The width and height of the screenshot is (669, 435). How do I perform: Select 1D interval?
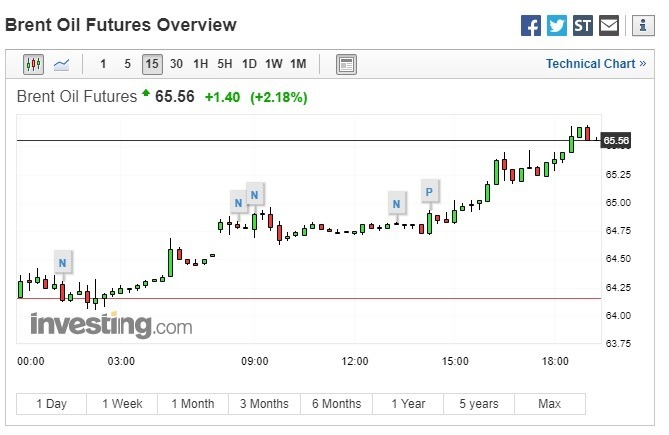pos(249,64)
